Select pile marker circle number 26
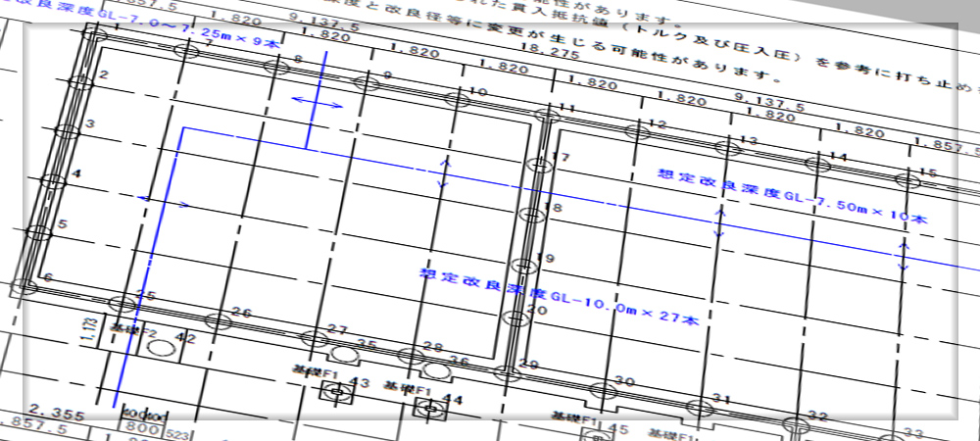Screen dimensions: 980x441 click(x=218, y=321)
